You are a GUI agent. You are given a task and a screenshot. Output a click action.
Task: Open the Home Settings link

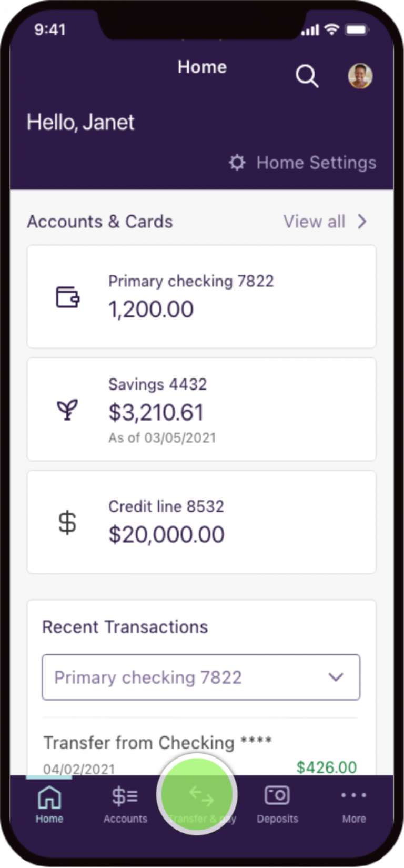tap(316, 163)
